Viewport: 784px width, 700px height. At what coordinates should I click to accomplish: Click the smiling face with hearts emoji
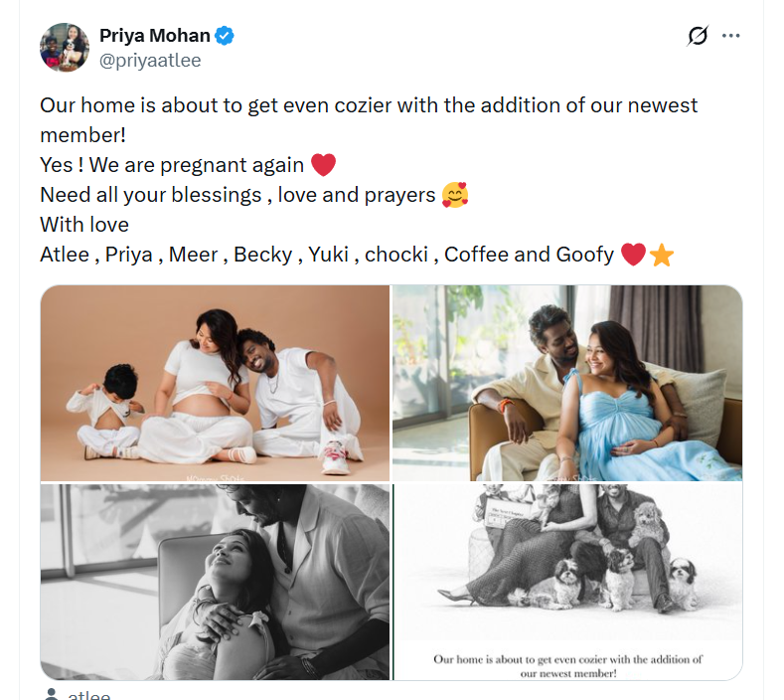point(455,195)
